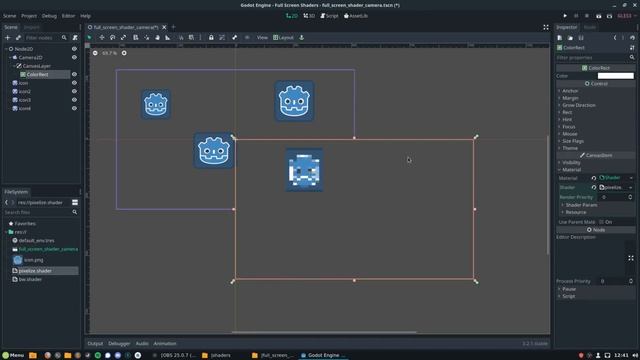Activate the Rotate Mode tool
640x360 pixels.
(113, 38)
